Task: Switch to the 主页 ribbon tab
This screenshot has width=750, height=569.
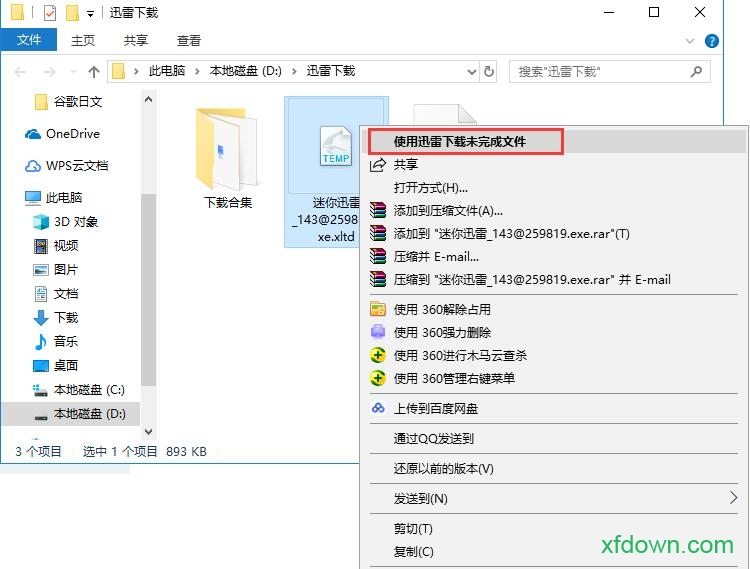Action: [83, 41]
